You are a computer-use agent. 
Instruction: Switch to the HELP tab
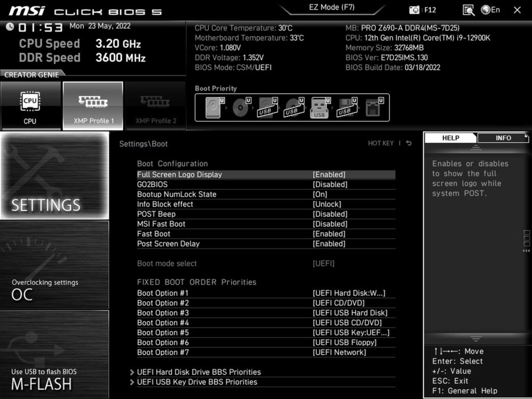(450, 138)
